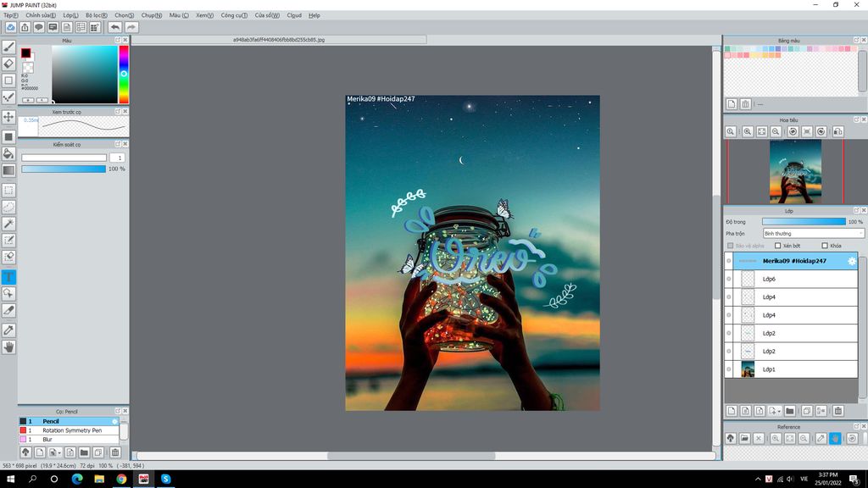Open the Chỉnh sửa menu
This screenshot has width=868, height=488.
(x=41, y=15)
